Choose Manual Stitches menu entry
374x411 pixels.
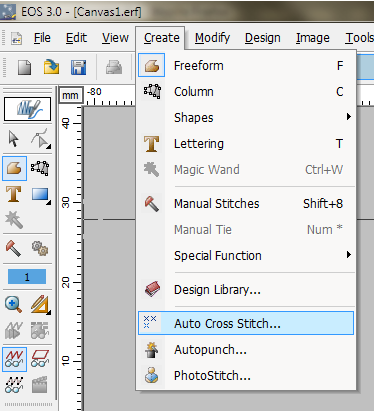pos(246,203)
